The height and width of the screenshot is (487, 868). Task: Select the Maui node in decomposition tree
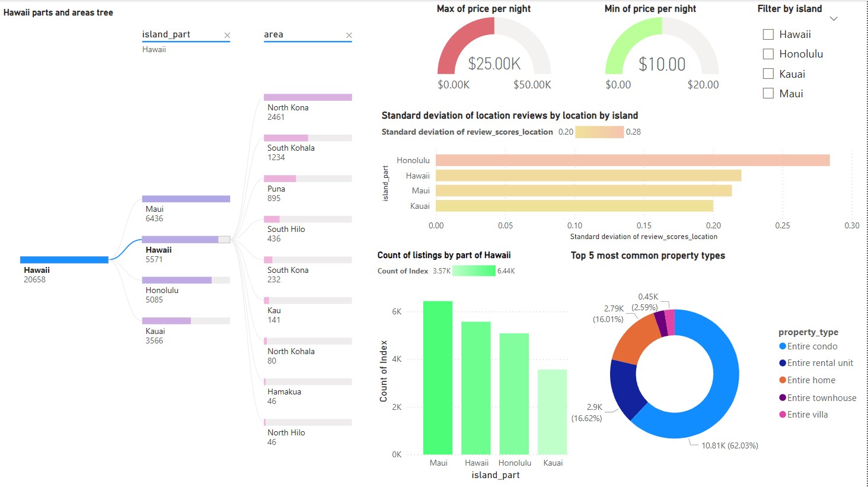[186, 199]
